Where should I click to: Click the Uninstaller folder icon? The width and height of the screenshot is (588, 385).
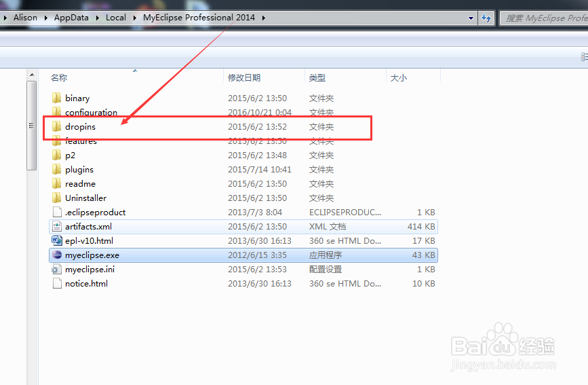click(56, 198)
